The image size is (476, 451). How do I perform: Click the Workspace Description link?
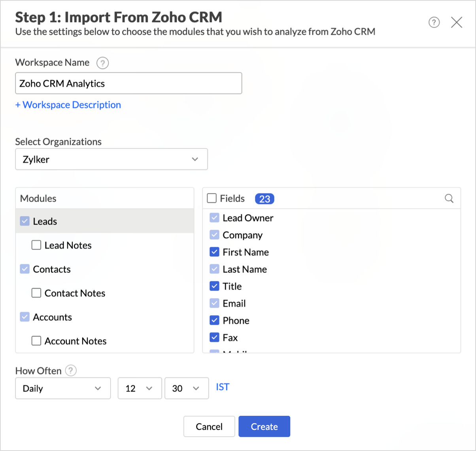point(68,105)
